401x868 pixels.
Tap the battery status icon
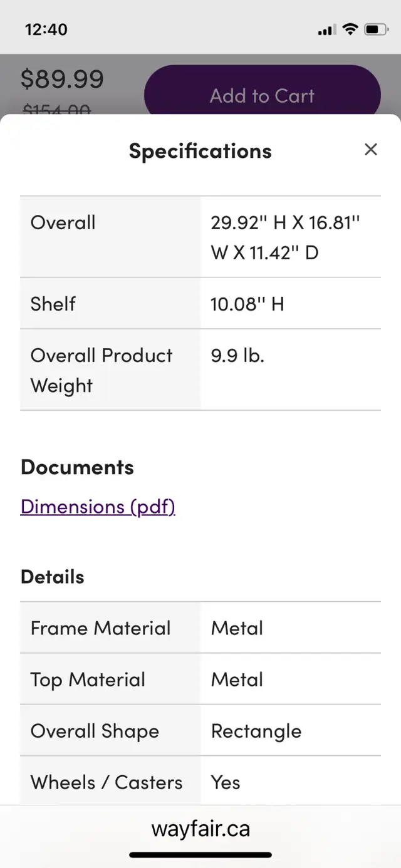376,29
